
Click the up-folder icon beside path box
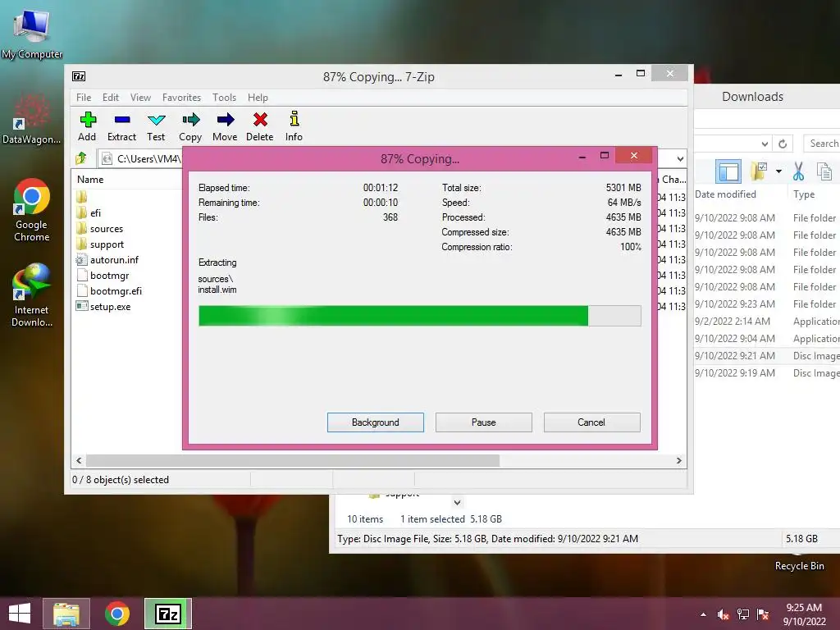click(x=81, y=158)
